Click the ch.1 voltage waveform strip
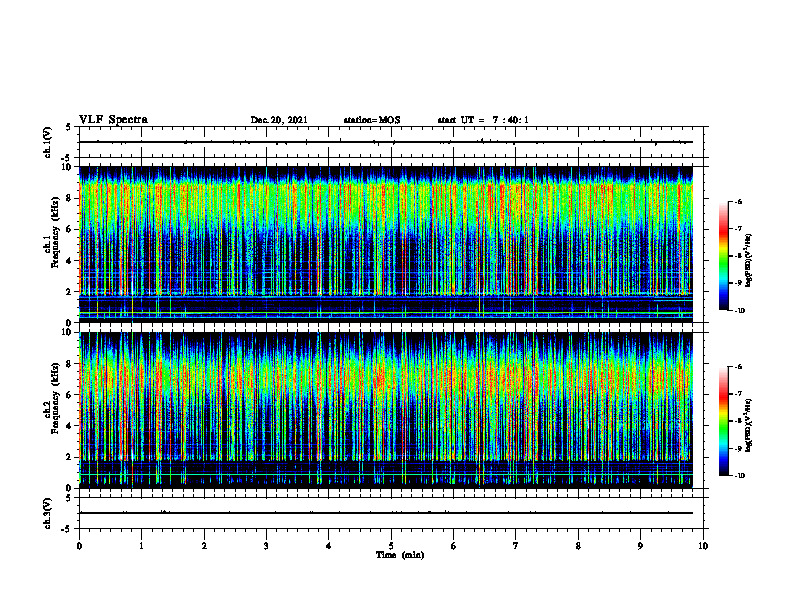 [x=391, y=142]
